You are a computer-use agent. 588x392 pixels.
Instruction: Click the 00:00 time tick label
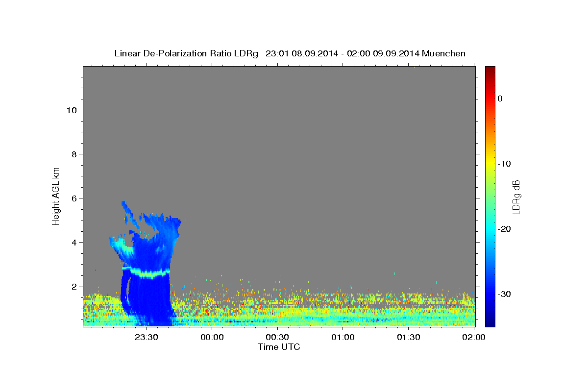click(212, 337)
